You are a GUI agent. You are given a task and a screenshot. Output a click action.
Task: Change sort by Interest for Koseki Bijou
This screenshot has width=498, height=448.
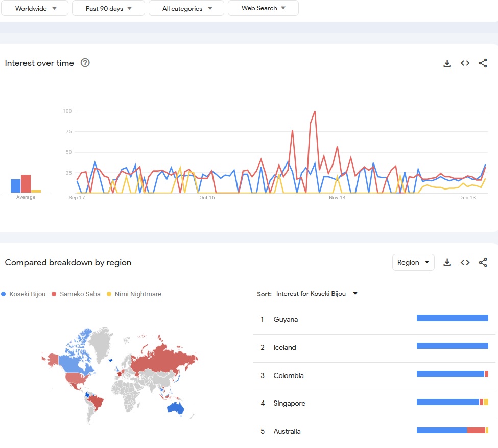(x=317, y=294)
